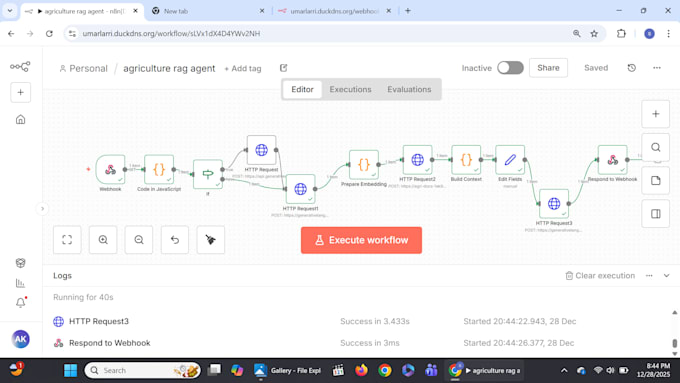
Task: Switch to the New tab browser tab
Action: [x=208, y=11]
